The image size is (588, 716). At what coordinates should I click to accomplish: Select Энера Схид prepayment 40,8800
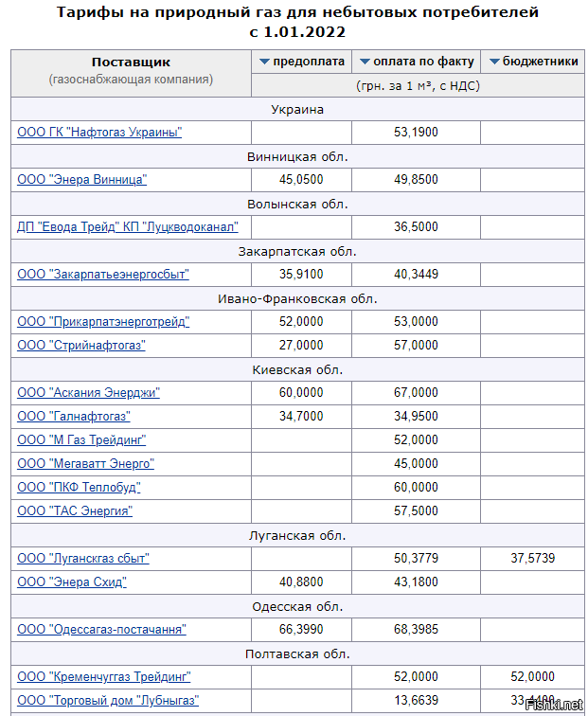pos(301,582)
